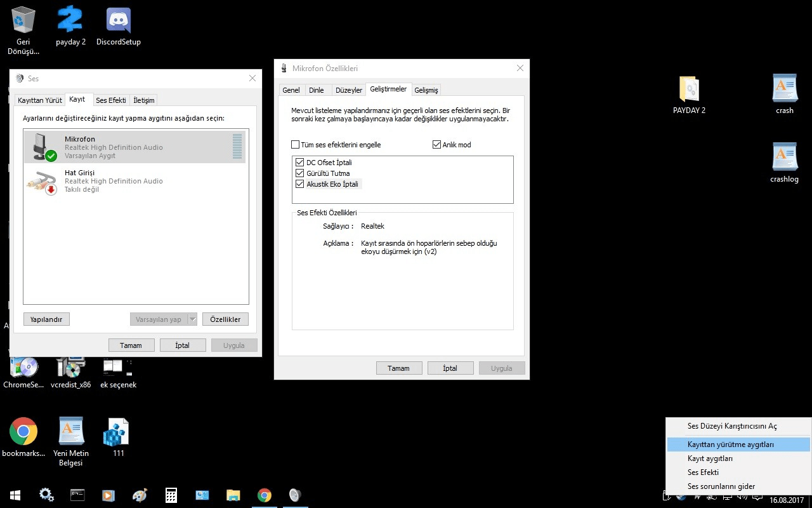Click the Mikrofon device icon with green check
Viewport: 812px width, 508px height.
point(44,147)
